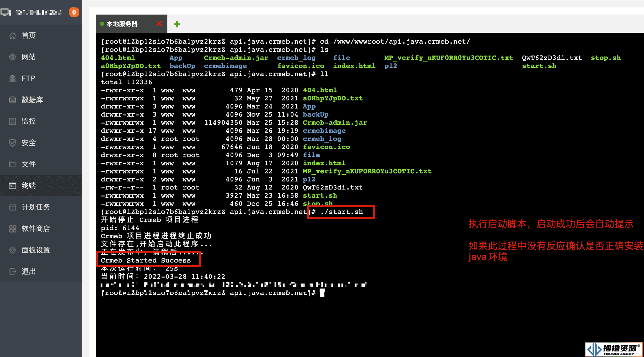Close the 本地服务器 terminal tab
Image resolution: width=644 pixels, height=357 pixels.
pyautogui.click(x=159, y=24)
